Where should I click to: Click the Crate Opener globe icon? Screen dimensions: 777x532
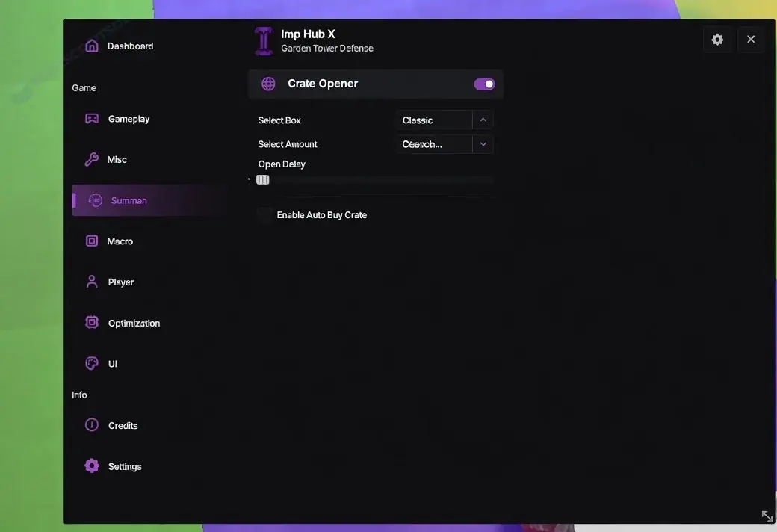pyautogui.click(x=268, y=84)
